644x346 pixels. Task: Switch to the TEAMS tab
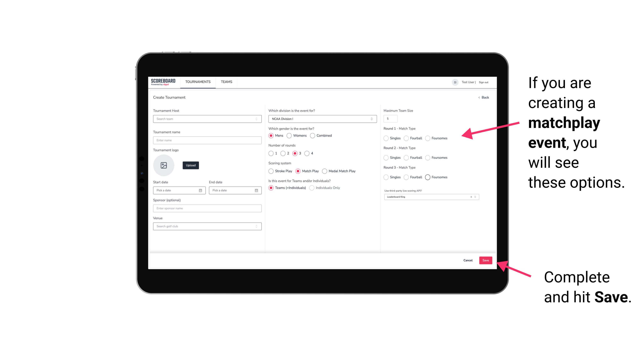(x=226, y=82)
